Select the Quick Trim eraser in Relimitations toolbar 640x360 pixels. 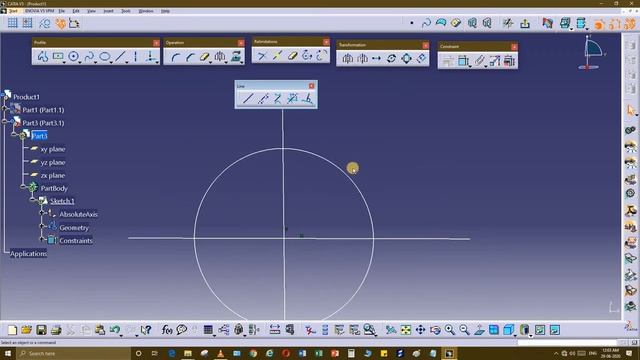[292, 56]
